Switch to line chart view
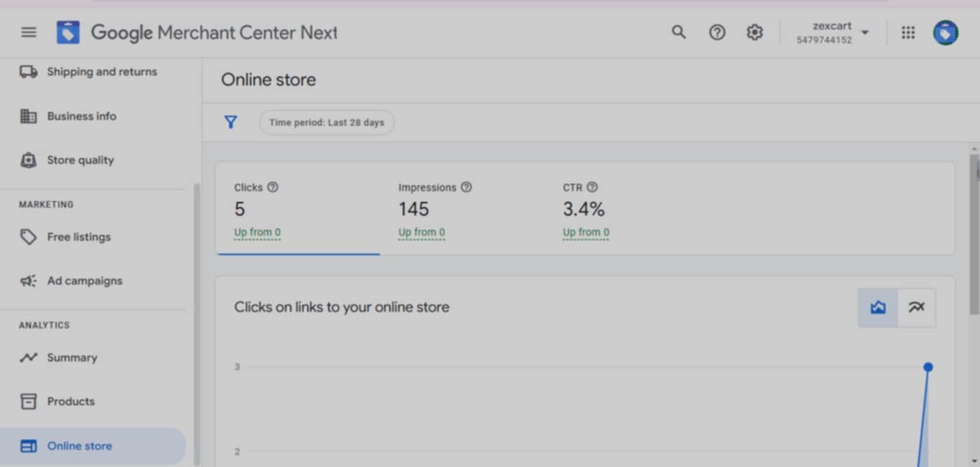 [916, 308]
